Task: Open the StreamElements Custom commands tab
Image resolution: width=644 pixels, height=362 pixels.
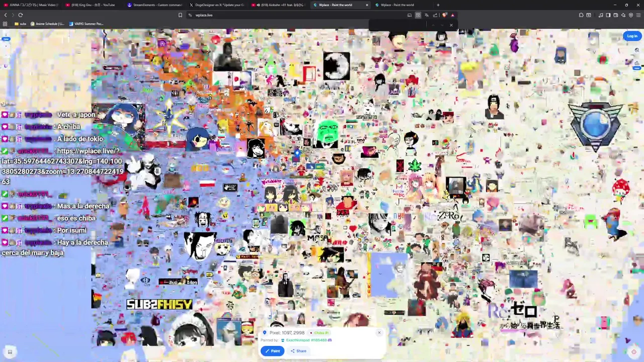Action: coord(155,5)
